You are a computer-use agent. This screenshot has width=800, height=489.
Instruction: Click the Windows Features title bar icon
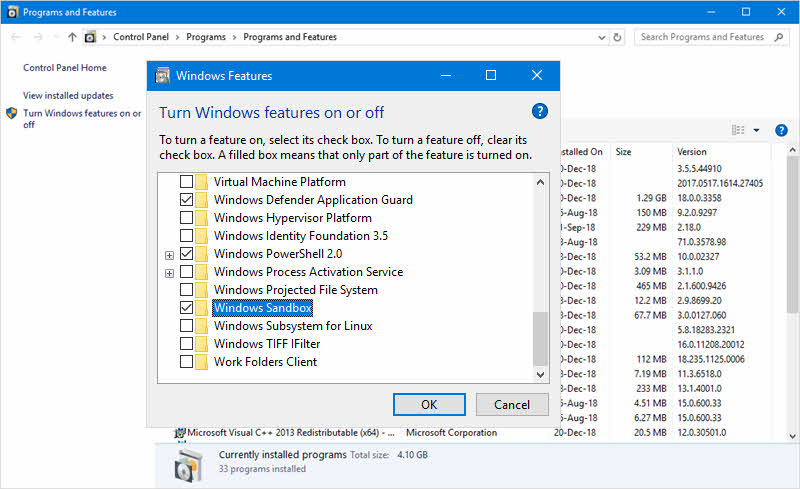[162, 76]
